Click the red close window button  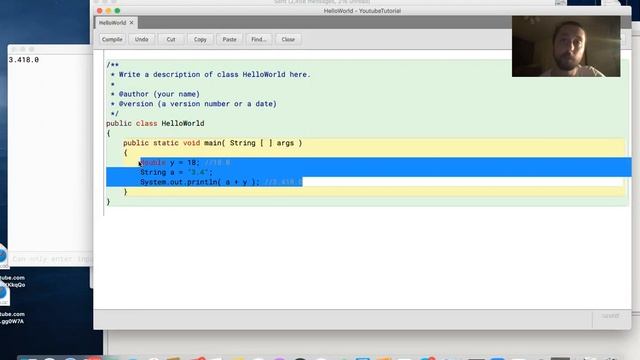coord(100,11)
